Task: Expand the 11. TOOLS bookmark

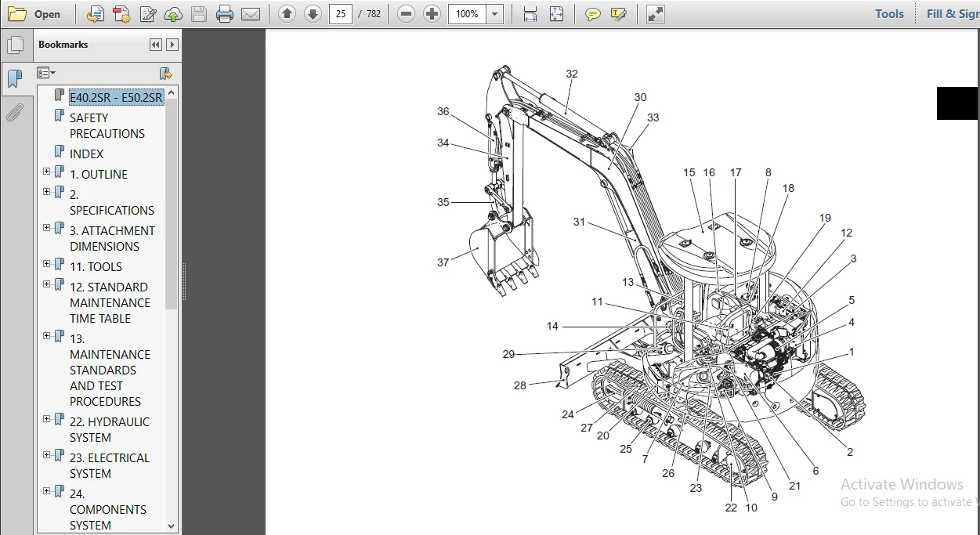Action: tap(46, 264)
